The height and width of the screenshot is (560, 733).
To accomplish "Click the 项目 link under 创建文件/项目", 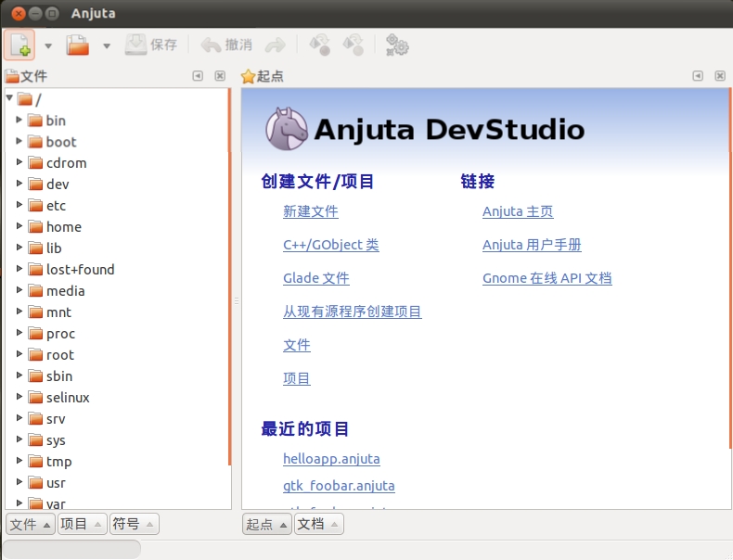I will (297, 378).
